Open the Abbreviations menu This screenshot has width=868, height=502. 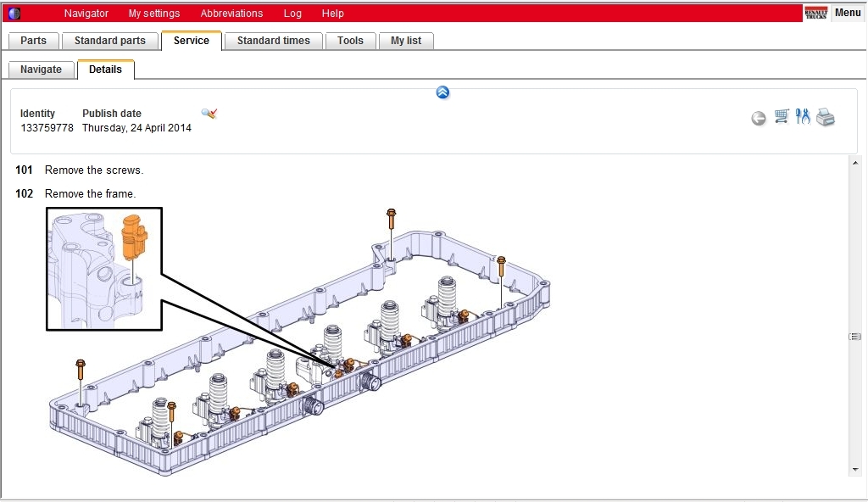231,14
